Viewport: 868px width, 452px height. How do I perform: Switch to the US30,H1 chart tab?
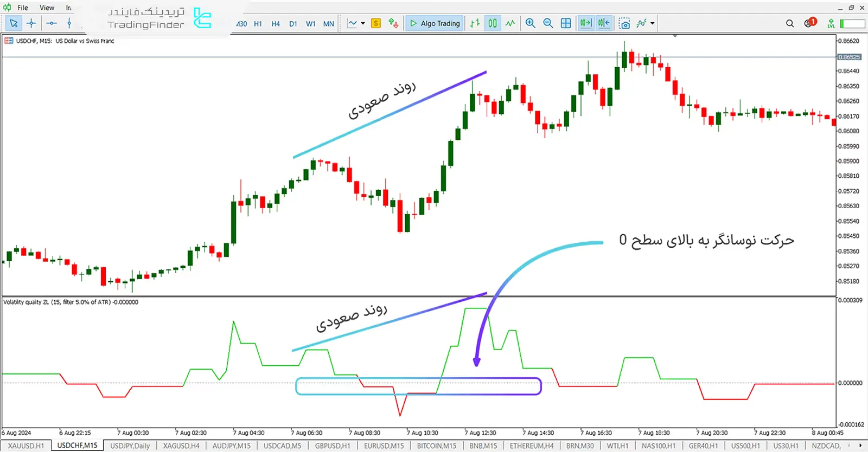pyautogui.click(x=786, y=445)
